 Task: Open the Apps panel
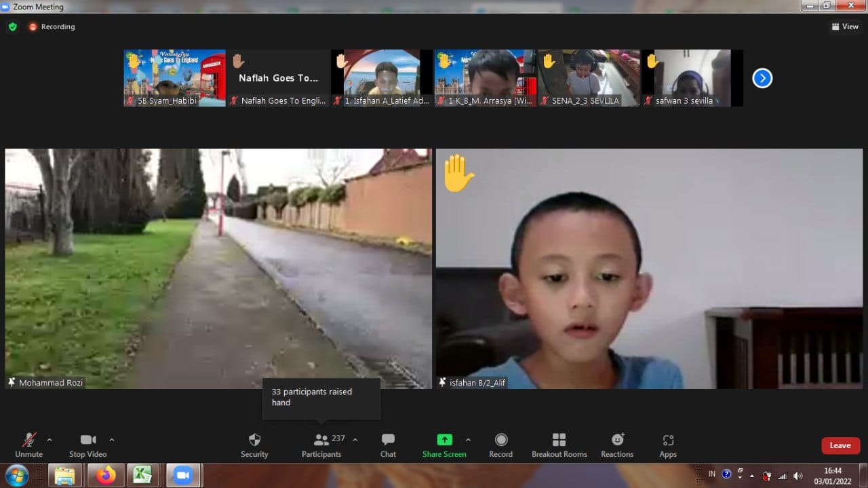coord(668,445)
